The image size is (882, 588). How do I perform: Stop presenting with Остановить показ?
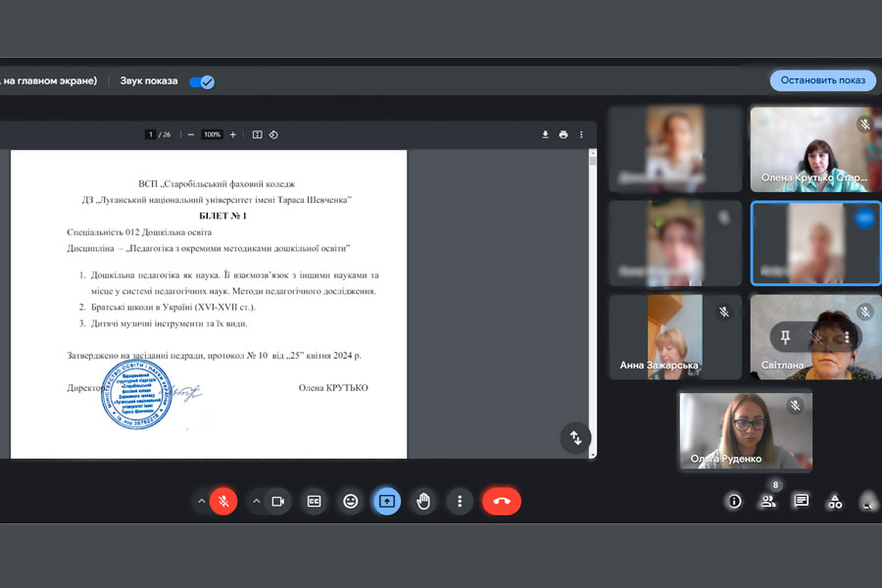tap(823, 80)
